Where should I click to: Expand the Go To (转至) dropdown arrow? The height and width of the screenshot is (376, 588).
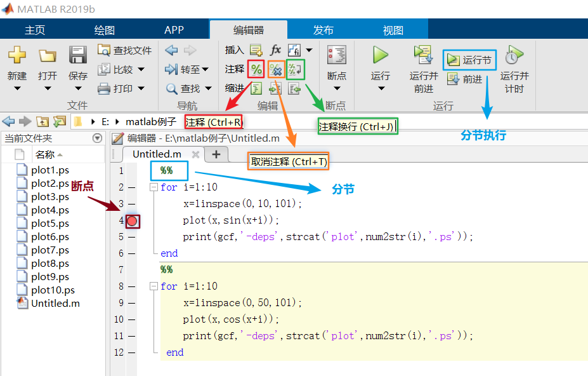click(205, 69)
